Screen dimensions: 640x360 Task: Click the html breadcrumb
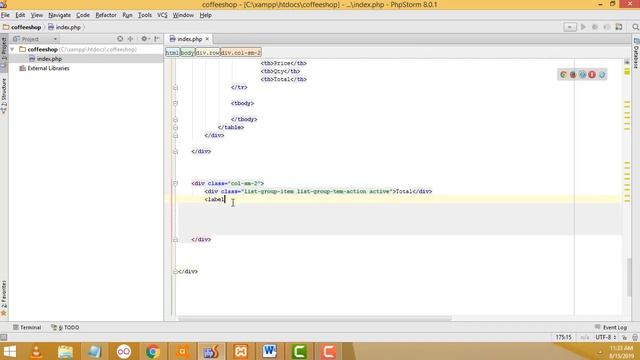[x=172, y=53]
